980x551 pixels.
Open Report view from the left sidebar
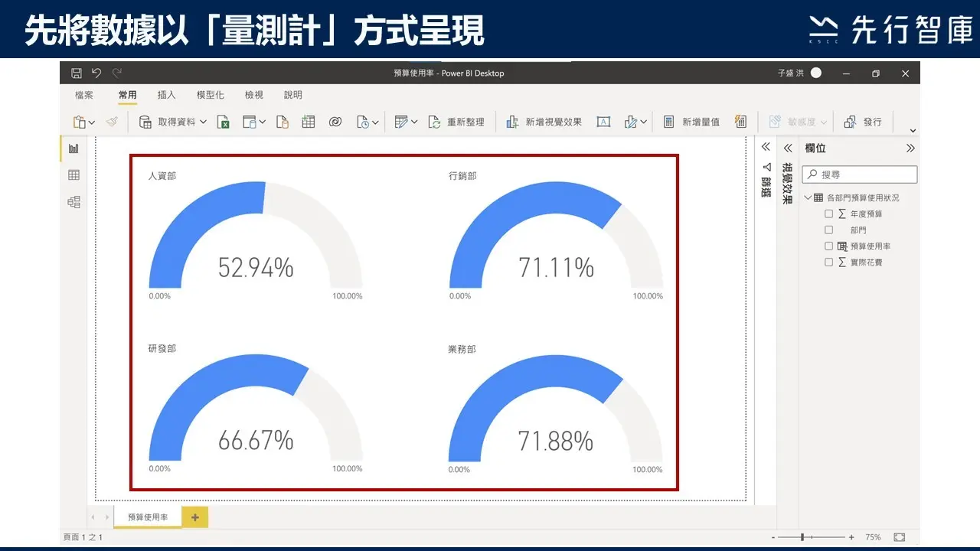click(73, 148)
